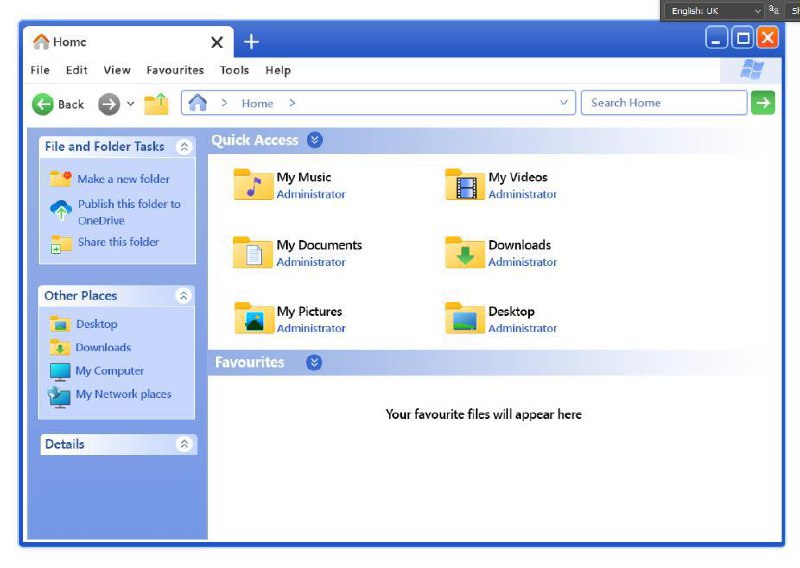The height and width of the screenshot is (568, 800).
Task: Collapse the Other Places panel
Action: [x=184, y=296]
